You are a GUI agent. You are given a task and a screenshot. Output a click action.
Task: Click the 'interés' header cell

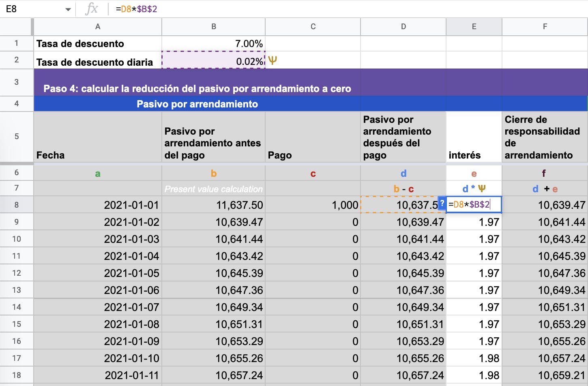pos(474,137)
